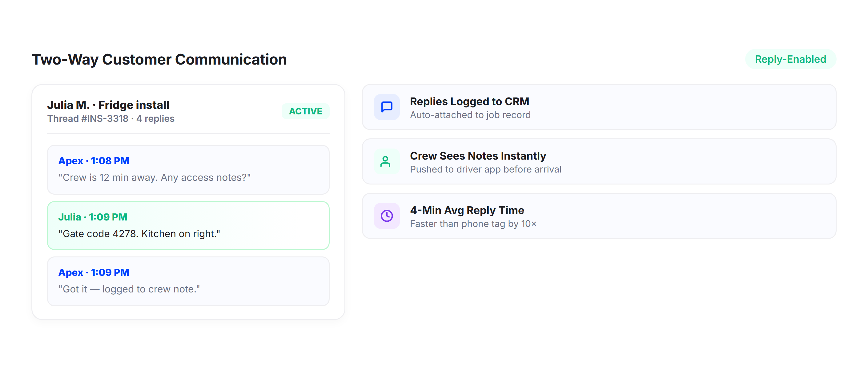Click the 4-Min Avg Reply Time title
The image size is (868, 369).
467,210
